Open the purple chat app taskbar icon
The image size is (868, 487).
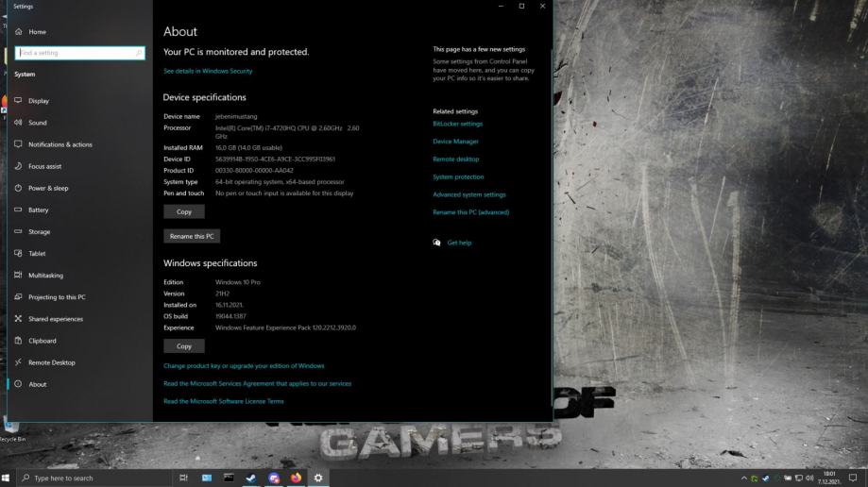(x=274, y=478)
